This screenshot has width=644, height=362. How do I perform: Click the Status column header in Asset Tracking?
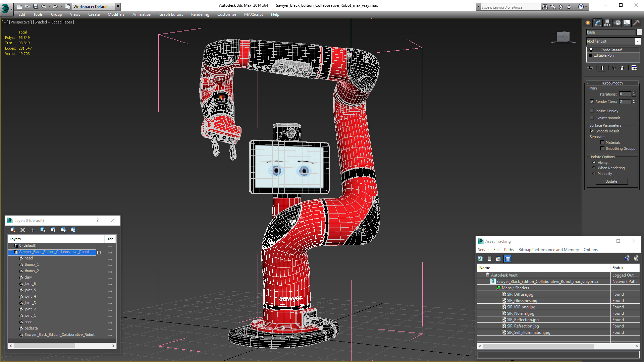tap(625, 268)
